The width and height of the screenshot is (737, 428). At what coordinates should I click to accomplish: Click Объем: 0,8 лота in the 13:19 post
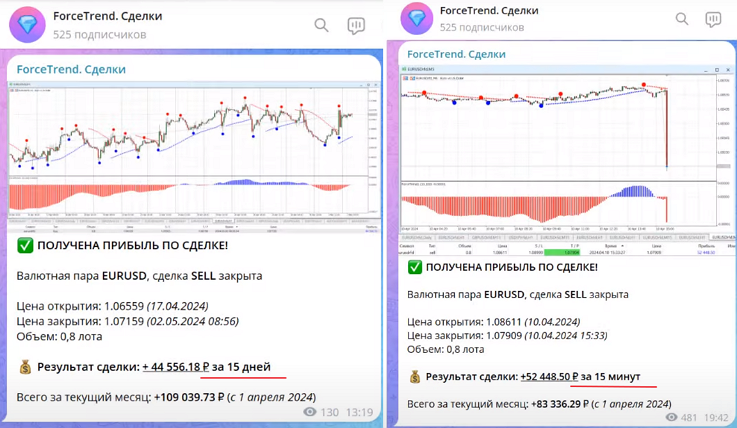(59, 336)
